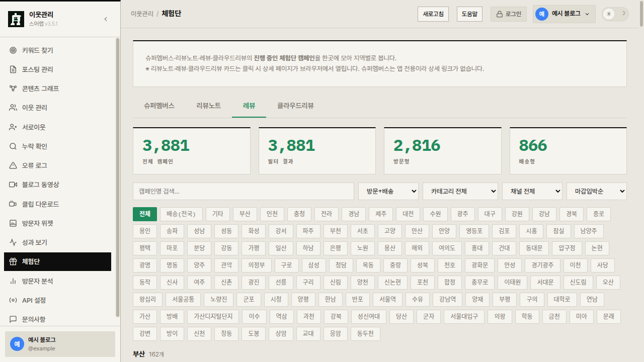Filter by the 가산디지털단지 region chip

pyautogui.click(x=213, y=317)
